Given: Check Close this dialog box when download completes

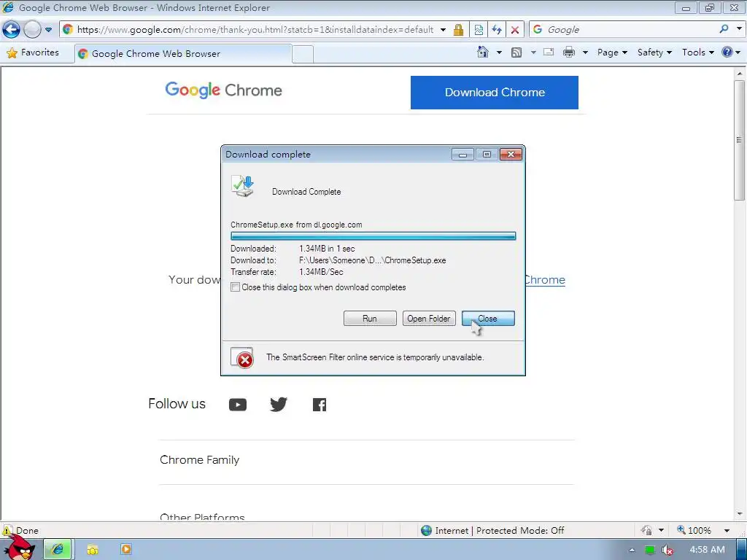Looking at the screenshot, I should pos(236,287).
